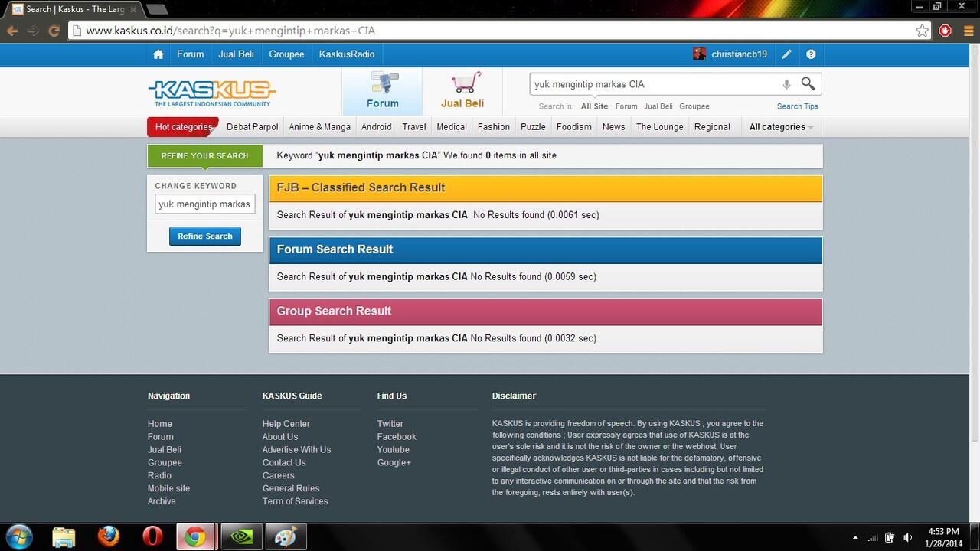Click the network signal tray icon
Image resolution: width=980 pixels, height=551 pixels.
(x=873, y=537)
